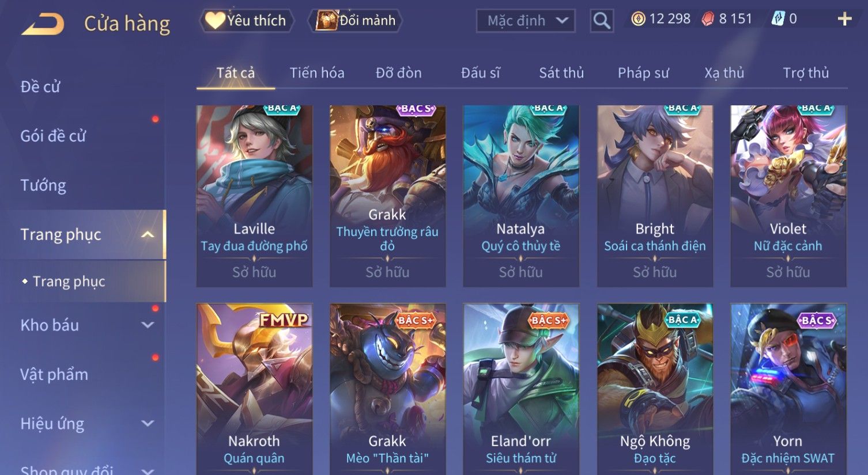Image resolution: width=868 pixels, height=475 pixels.
Task: Select the Nakroth Quán quân FMVP skin card
Action: tap(254, 389)
